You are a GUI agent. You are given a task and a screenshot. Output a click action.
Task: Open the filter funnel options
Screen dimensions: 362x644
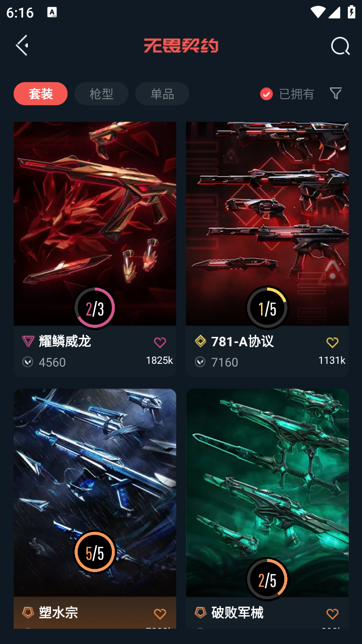tap(336, 93)
